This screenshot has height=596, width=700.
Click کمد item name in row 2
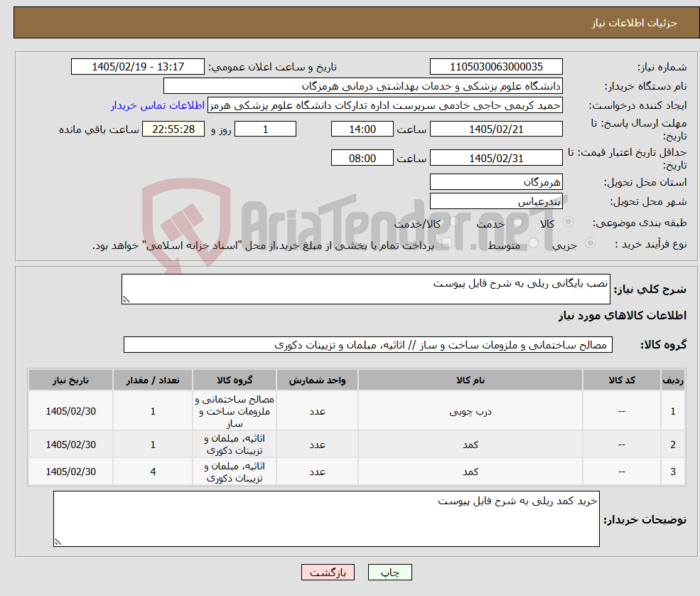point(470,445)
